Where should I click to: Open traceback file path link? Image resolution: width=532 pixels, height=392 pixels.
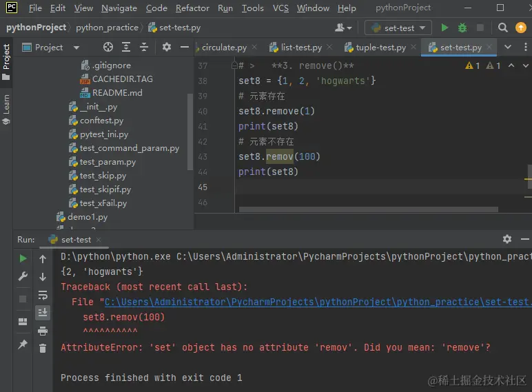click(x=317, y=302)
